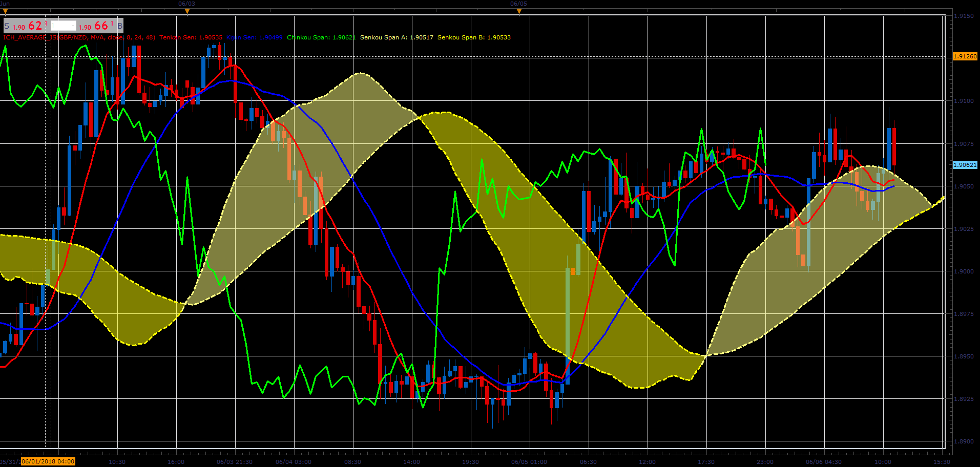Click the 08:30 time axis label

(x=352, y=462)
